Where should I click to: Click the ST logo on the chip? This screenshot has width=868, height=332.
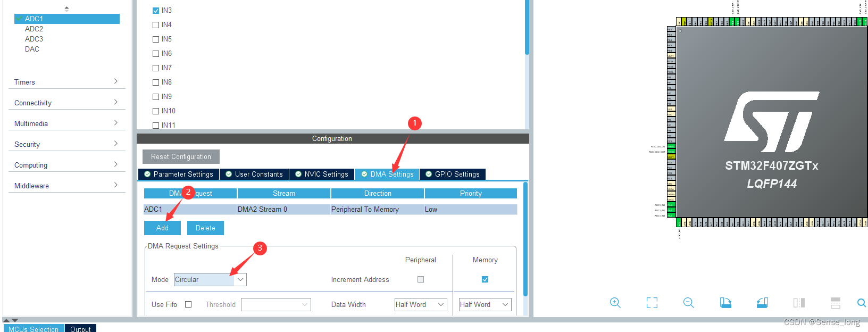771,122
